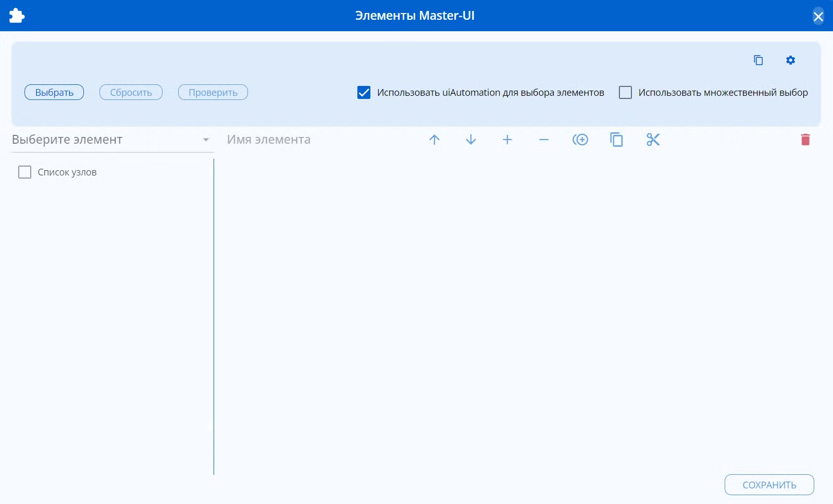The image size is (833, 504).
Task: Click the copy icon in top panel
Action: [759, 60]
